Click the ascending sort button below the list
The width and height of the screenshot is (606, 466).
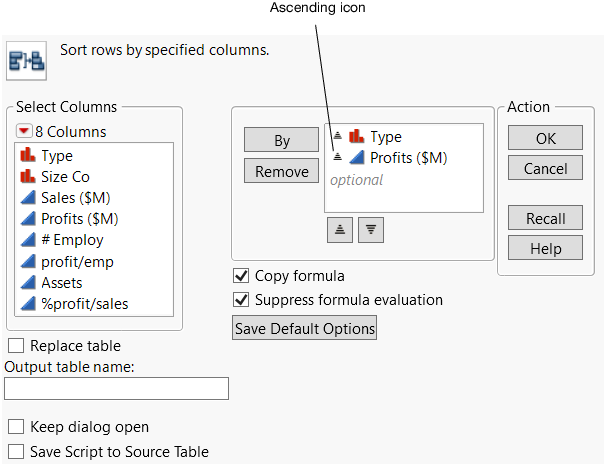(341, 228)
